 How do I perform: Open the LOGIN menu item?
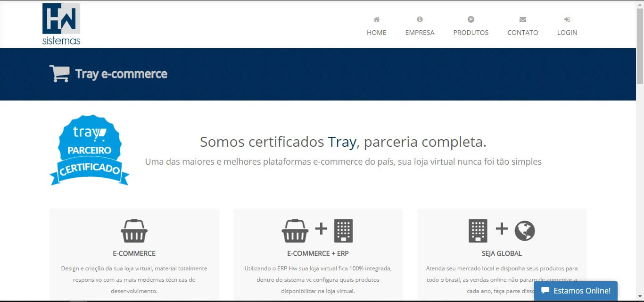[567, 33]
